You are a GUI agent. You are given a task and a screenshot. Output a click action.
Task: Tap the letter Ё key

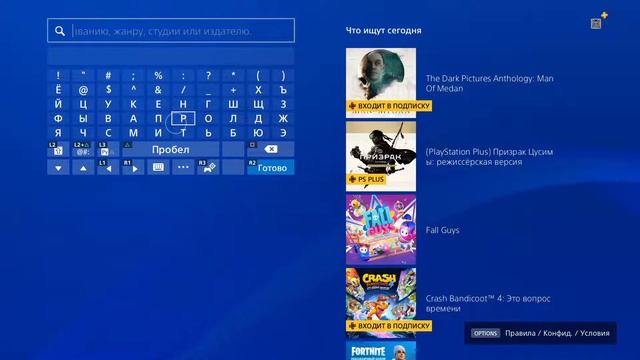point(58,90)
